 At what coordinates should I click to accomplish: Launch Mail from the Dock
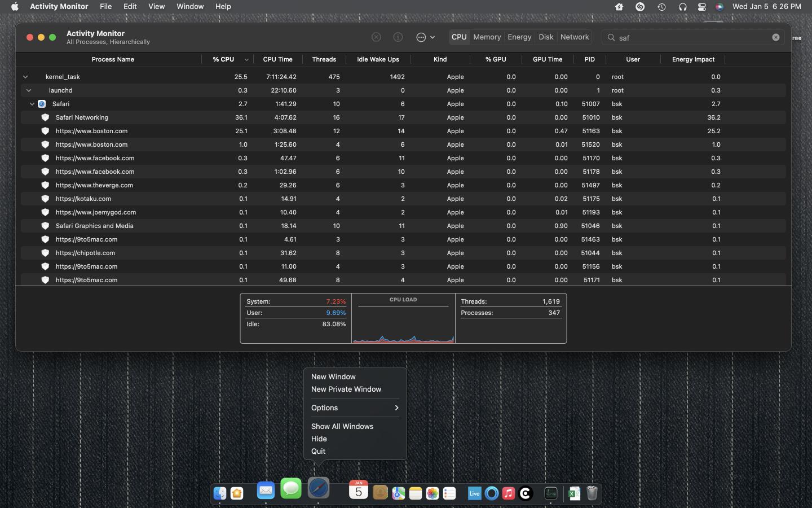click(266, 490)
